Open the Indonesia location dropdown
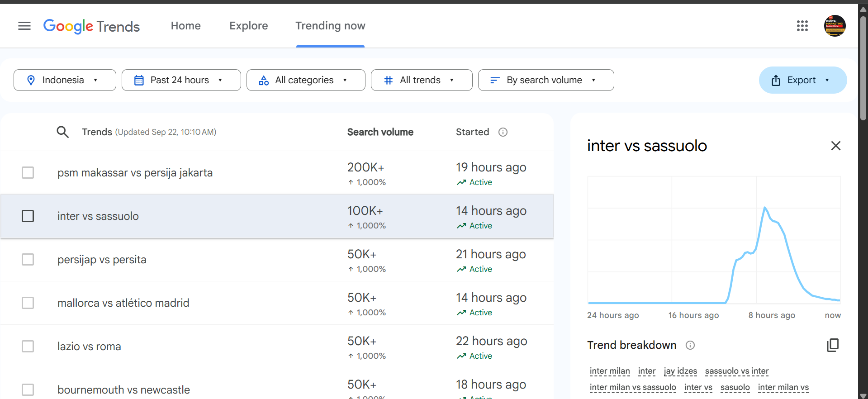This screenshot has height=399, width=868. click(x=65, y=80)
